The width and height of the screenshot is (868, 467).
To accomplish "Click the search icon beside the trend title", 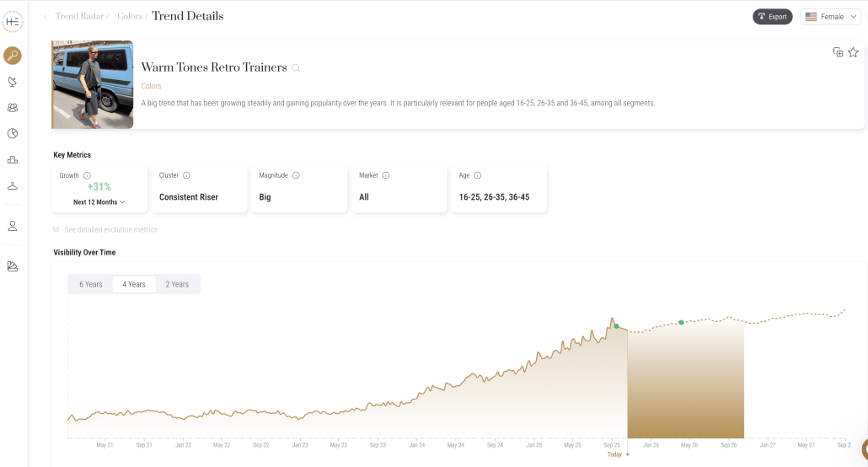I will pos(296,68).
